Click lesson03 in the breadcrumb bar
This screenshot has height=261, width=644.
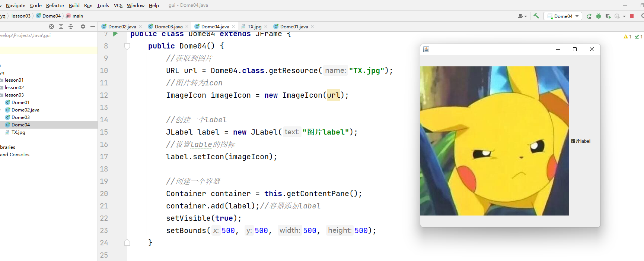tap(21, 16)
